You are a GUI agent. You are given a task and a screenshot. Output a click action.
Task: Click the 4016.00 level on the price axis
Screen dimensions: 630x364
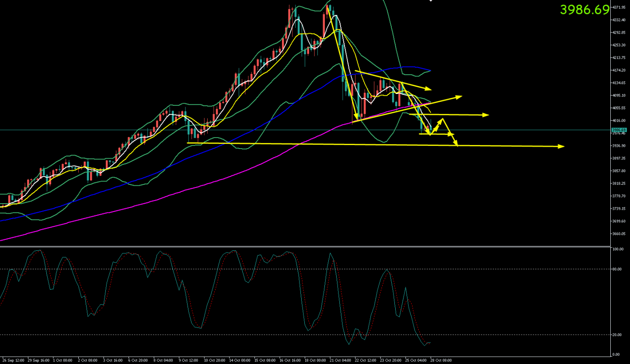coord(619,121)
